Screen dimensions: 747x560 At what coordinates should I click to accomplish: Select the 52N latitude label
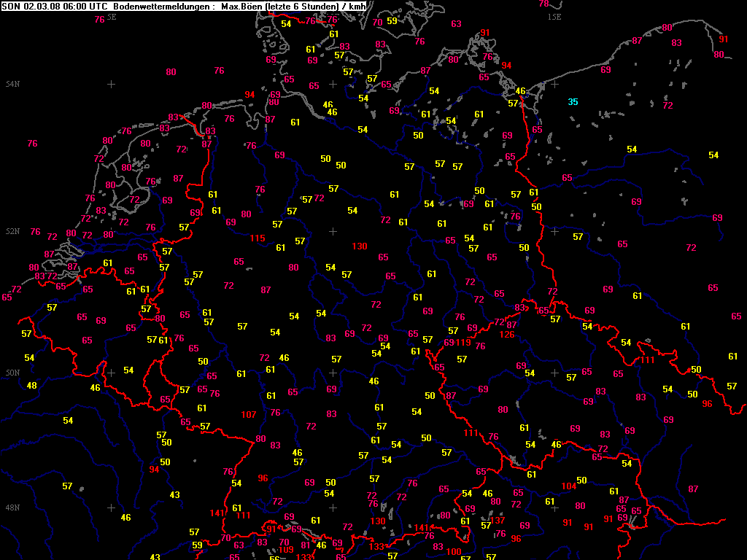click(12, 232)
